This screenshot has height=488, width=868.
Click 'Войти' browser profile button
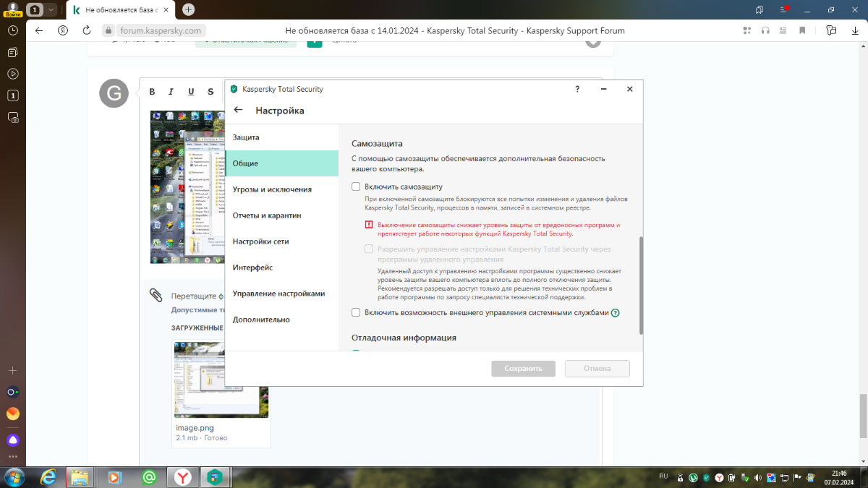[x=12, y=9]
